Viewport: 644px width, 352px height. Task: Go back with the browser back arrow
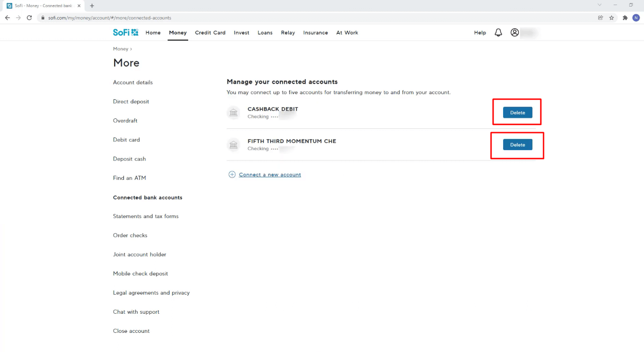(x=7, y=18)
